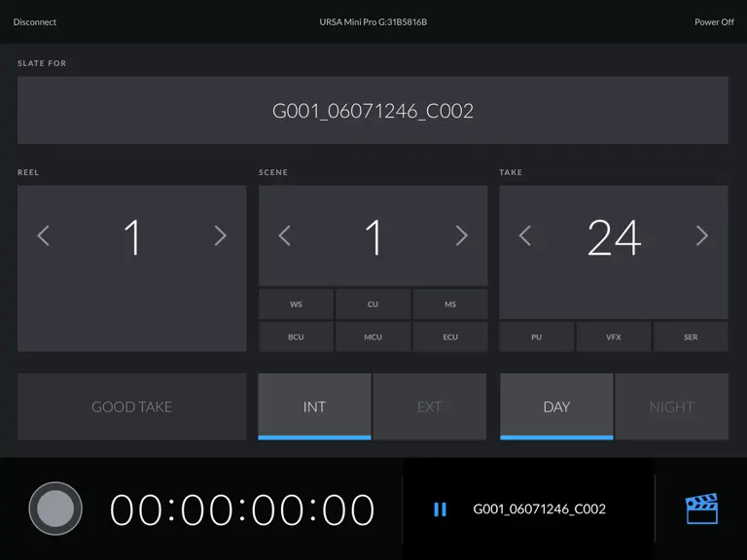
Task: Mark clip as Good Take
Action: click(x=132, y=406)
